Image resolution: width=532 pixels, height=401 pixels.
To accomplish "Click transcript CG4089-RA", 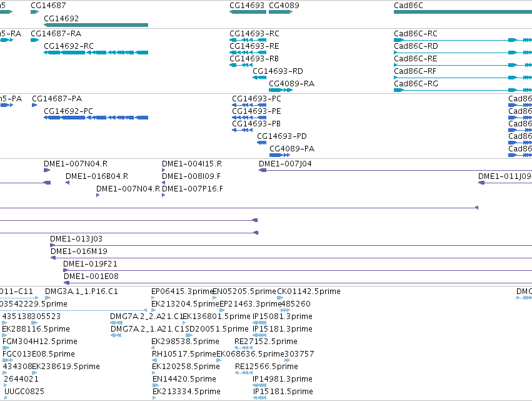I will (x=292, y=84).
